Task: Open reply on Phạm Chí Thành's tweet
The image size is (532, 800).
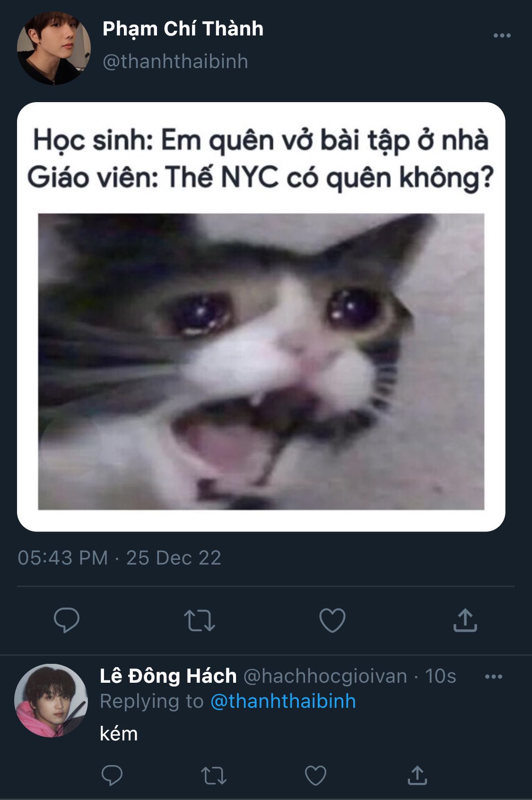Action: [67, 620]
